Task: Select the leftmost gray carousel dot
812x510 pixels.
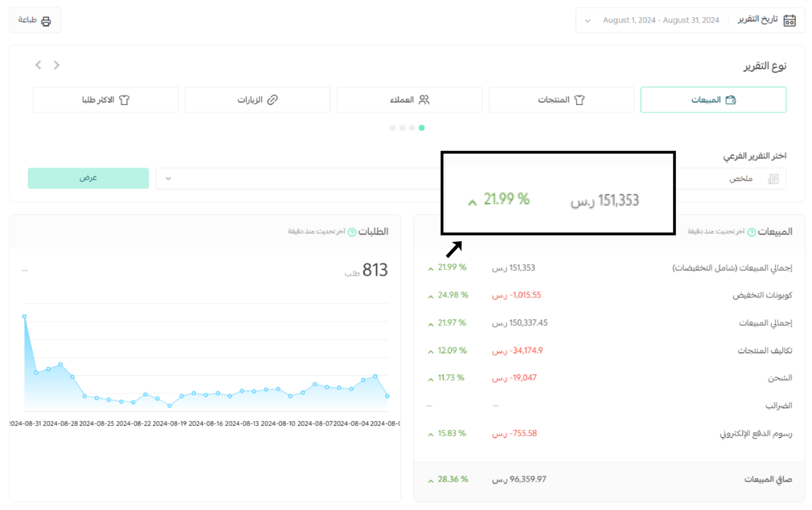Action: pyautogui.click(x=392, y=128)
